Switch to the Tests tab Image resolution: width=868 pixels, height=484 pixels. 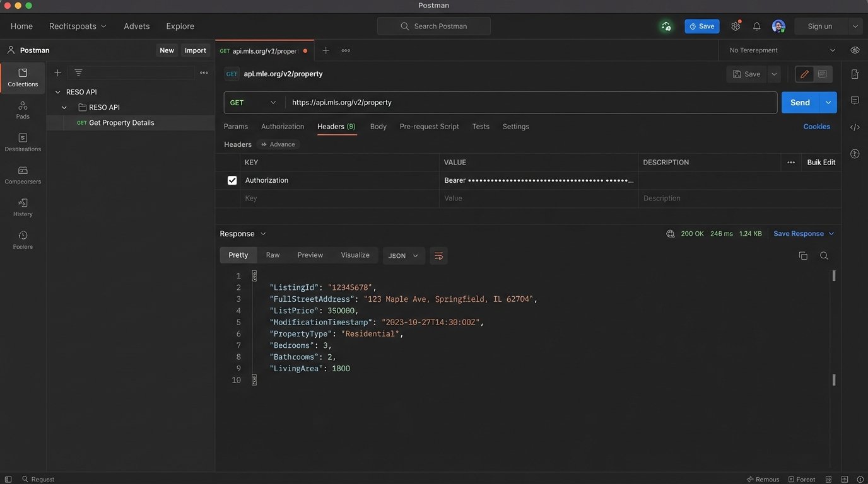480,126
